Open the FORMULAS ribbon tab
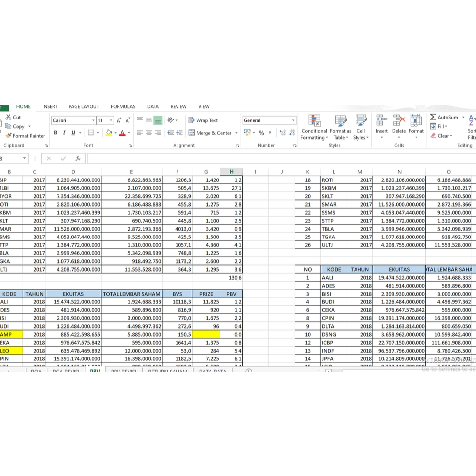Viewport: 476px width, 476px height. coord(123,106)
